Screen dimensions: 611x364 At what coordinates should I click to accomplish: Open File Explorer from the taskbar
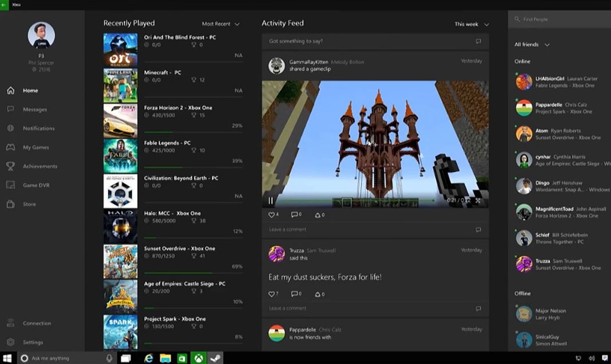click(166, 358)
